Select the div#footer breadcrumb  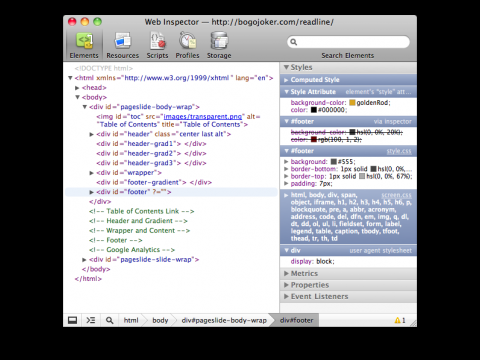[296, 320]
